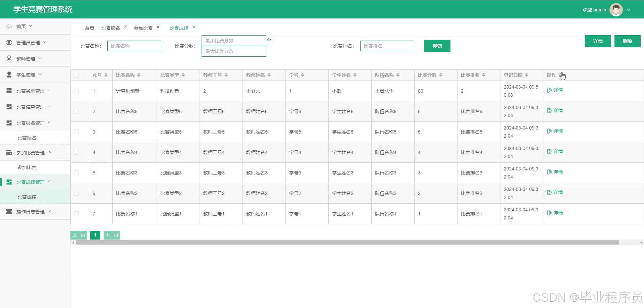Collapse the 参加比赛管理 menu

[x=49, y=152]
